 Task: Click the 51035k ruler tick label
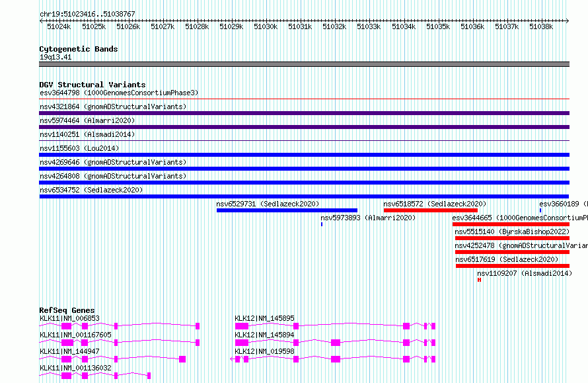pyautogui.click(x=438, y=26)
